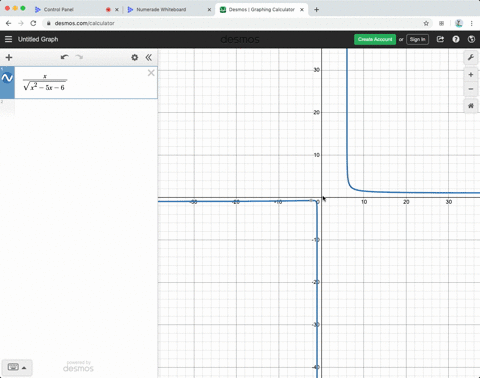Reload the Desmos page
Screen dimensions: 480x378
tap(33, 23)
